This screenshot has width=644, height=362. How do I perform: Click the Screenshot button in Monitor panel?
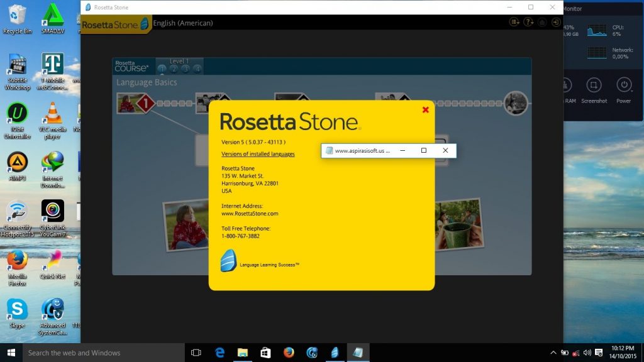[x=594, y=90]
